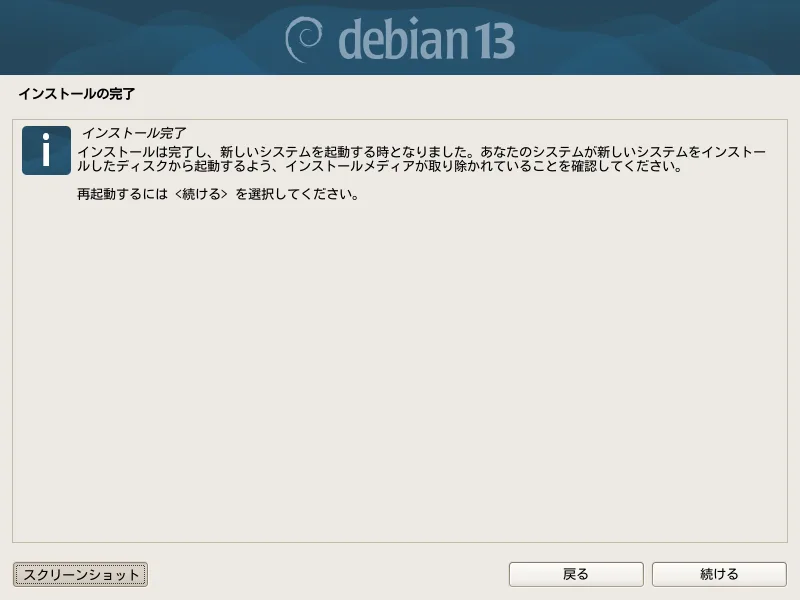Click the dark blue banner right of '13'
800x600 pixels.
[658, 38]
